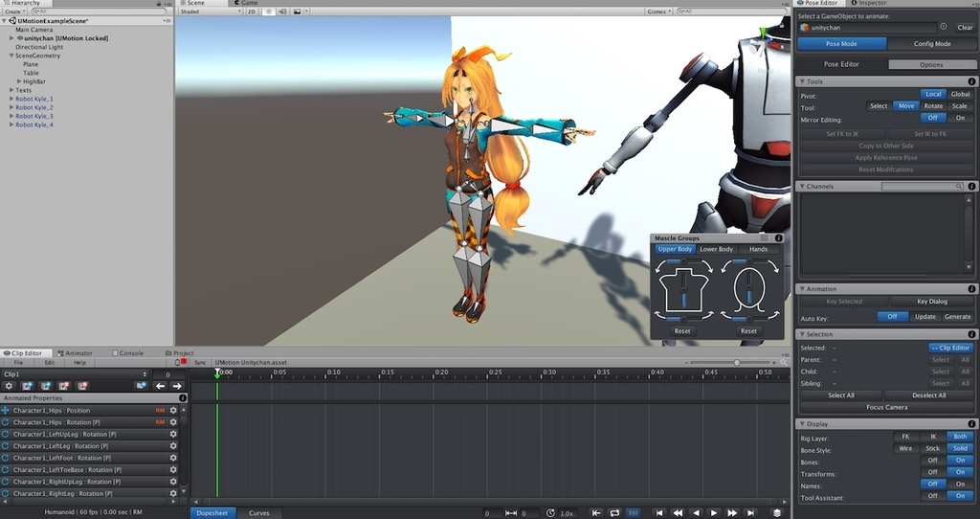
Task: Go to previous key with left arrow
Action: 161,386
